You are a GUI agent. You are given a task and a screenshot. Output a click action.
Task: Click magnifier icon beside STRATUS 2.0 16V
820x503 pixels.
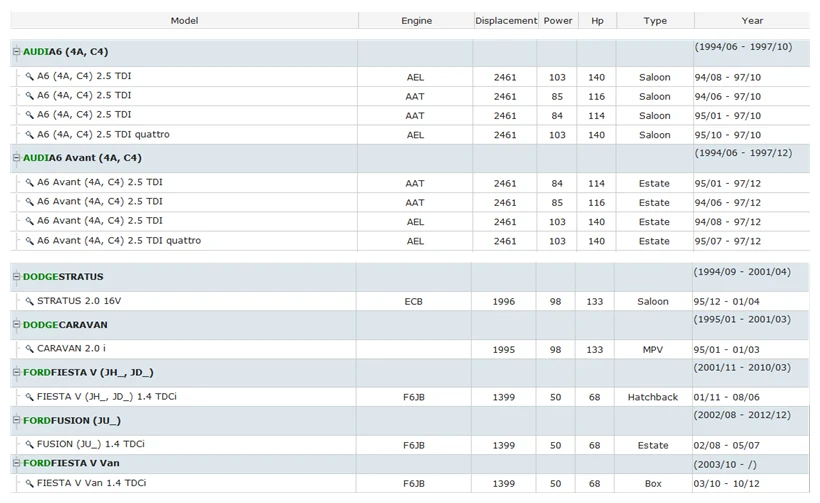click(x=29, y=301)
